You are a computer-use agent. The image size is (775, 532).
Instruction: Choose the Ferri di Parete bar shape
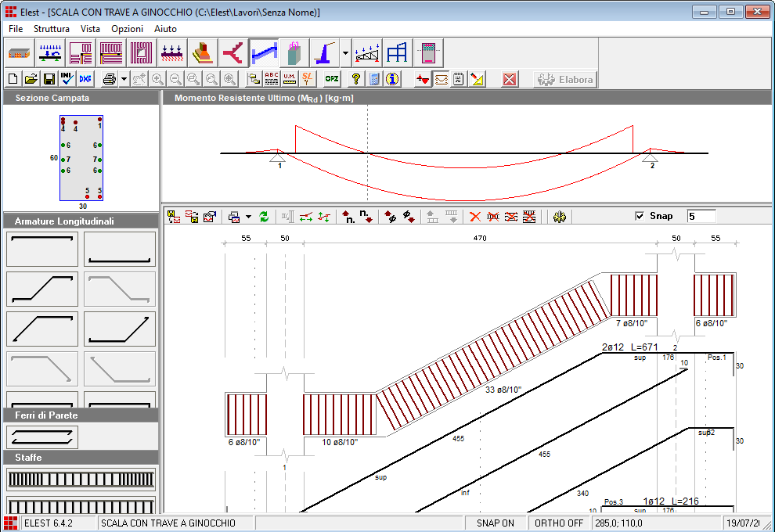(42, 437)
